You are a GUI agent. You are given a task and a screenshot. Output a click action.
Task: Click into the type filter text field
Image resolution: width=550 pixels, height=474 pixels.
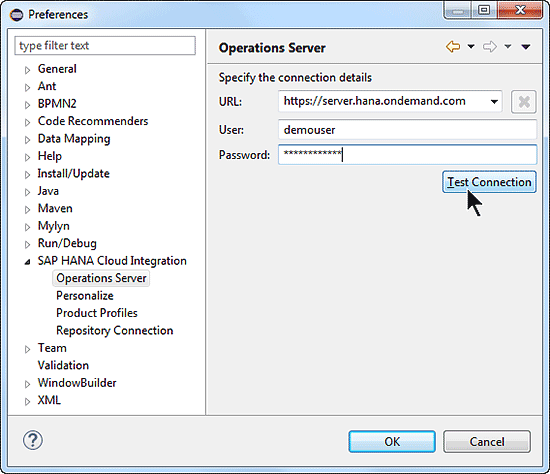pos(105,46)
